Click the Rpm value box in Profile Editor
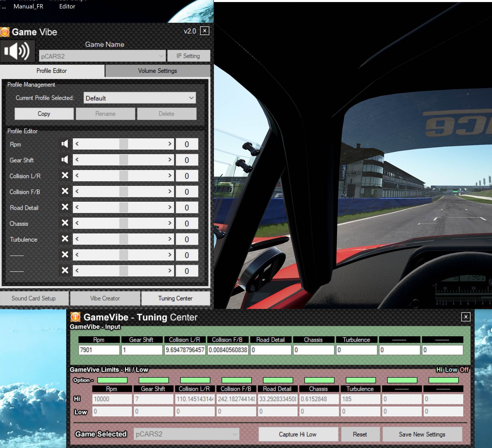Screen dimensions: 492x448 pyautogui.click(x=187, y=144)
